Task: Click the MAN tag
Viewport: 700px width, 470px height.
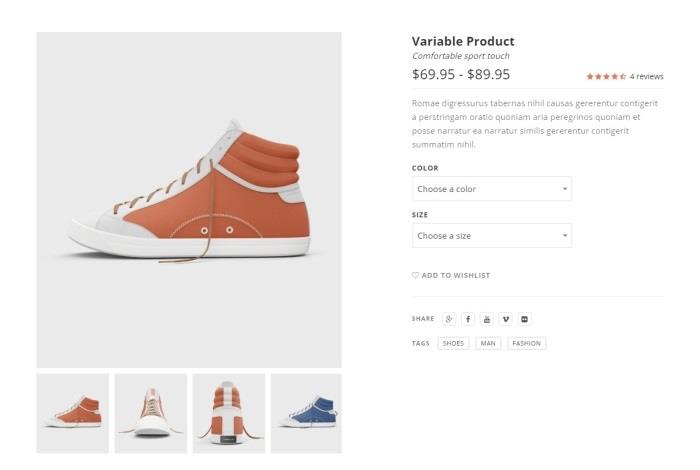Action: (x=487, y=343)
